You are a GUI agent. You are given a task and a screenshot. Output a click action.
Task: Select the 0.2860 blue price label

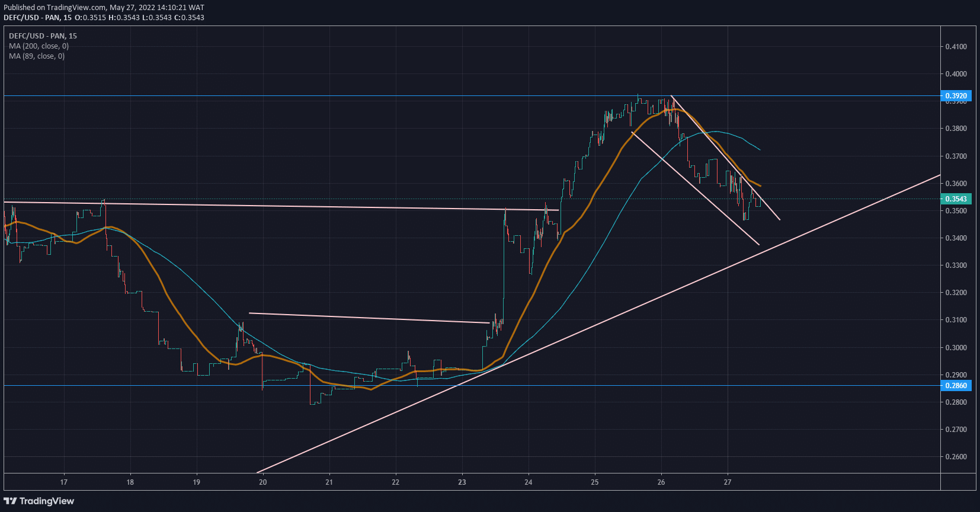pyautogui.click(x=956, y=386)
